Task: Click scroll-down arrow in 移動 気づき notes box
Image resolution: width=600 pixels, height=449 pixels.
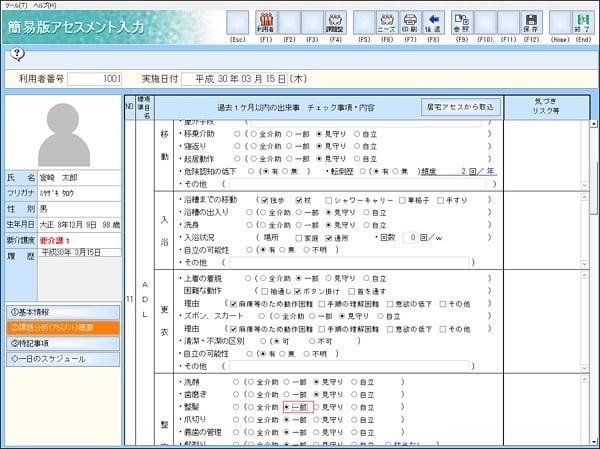Action: coord(585,185)
